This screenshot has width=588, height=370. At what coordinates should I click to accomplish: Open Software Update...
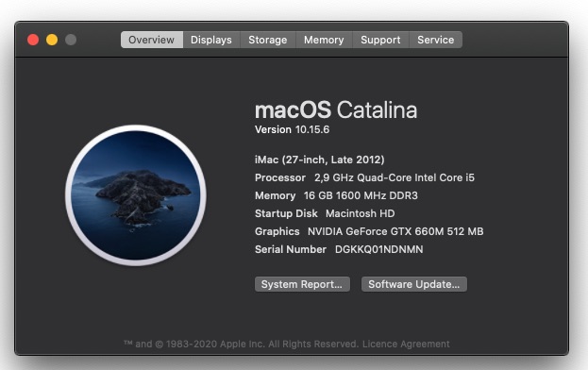click(414, 284)
